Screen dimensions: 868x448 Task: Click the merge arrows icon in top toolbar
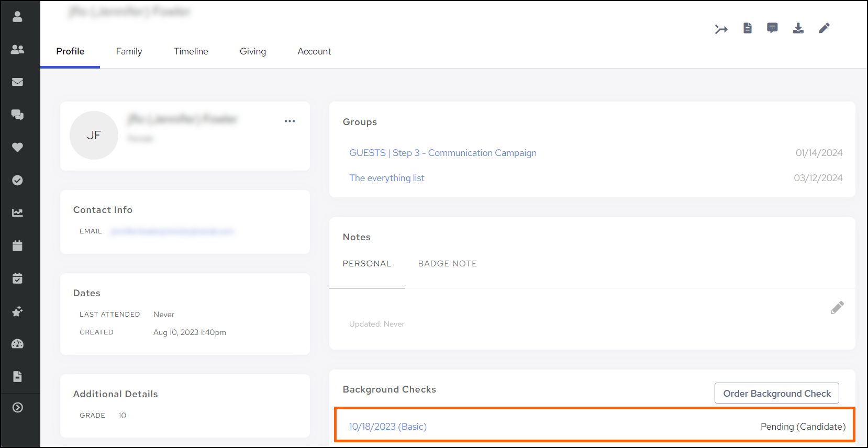click(721, 29)
